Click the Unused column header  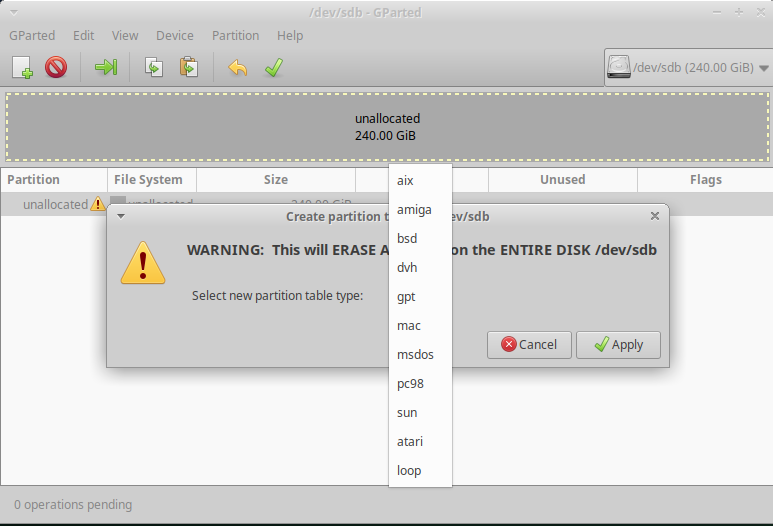point(562,180)
